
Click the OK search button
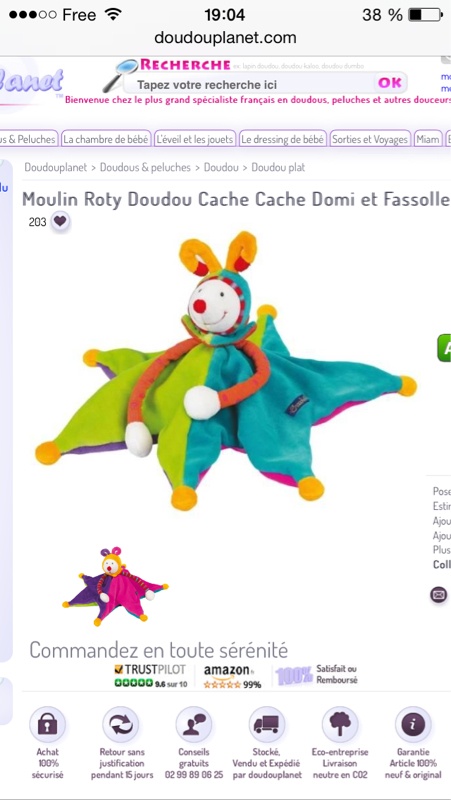pyautogui.click(x=390, y=83)
